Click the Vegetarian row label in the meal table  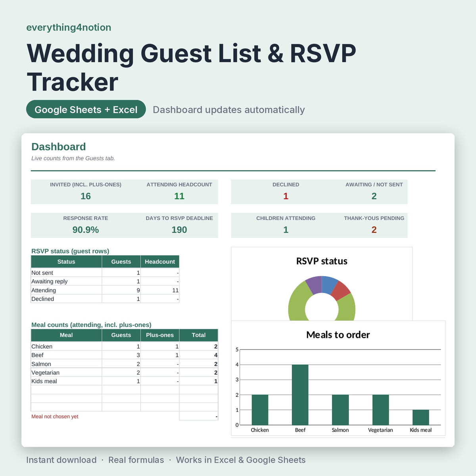click(x=66, y=372)
